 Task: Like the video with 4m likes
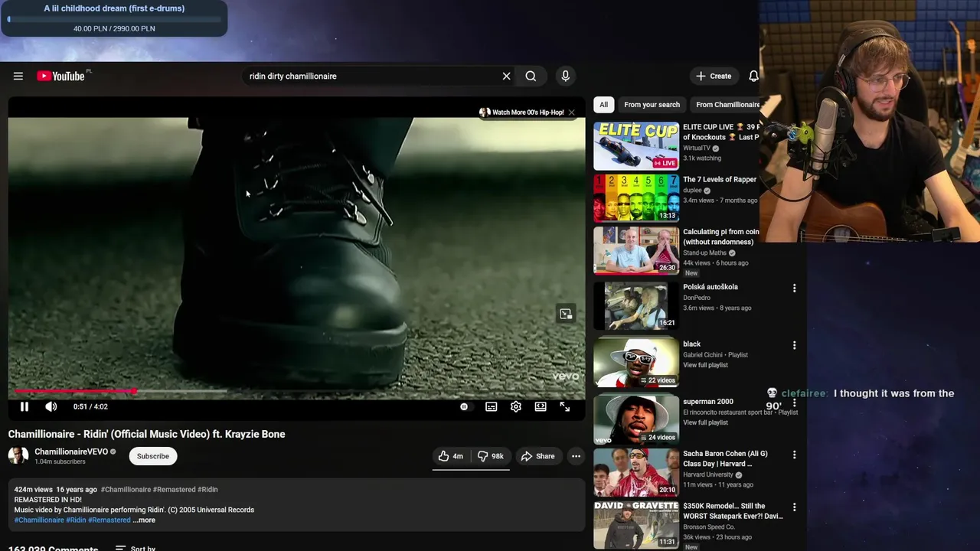click(451, 456)
